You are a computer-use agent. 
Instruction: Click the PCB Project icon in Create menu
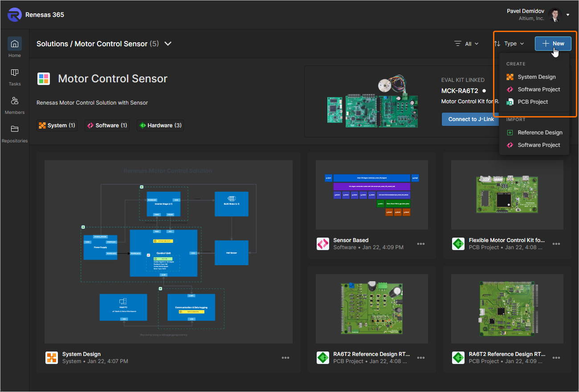pos(510,102)
